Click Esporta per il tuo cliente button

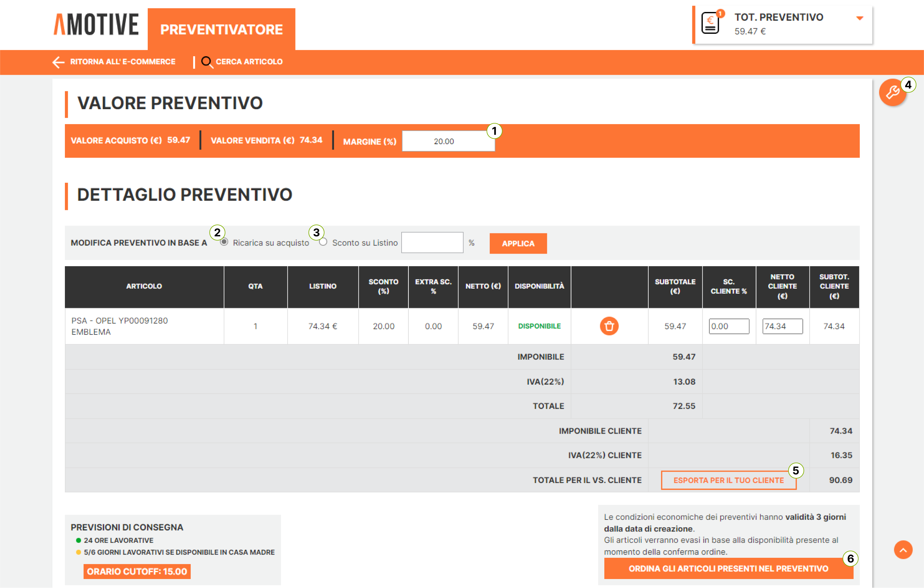click(728, 480)
